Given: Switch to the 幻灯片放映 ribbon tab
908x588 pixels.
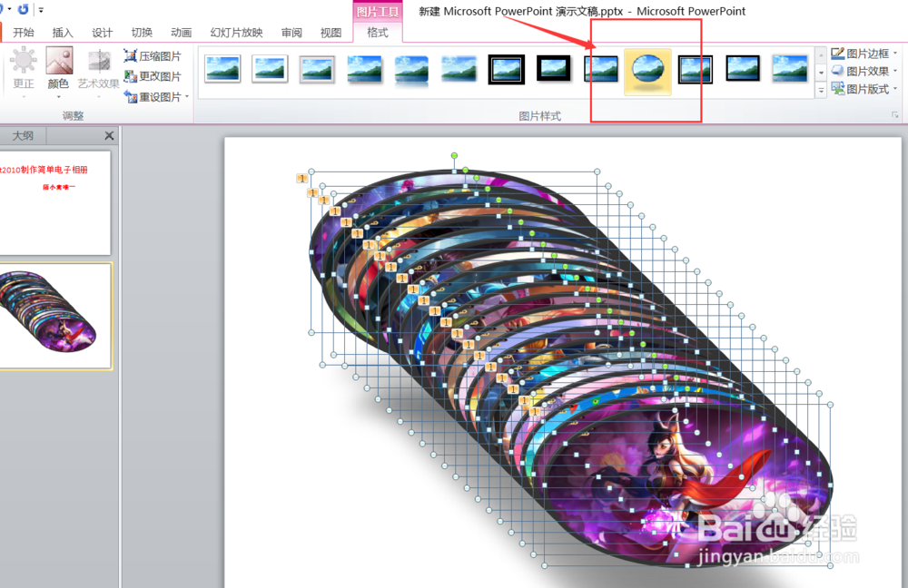Looking at the screenshot, I should click(x=236, y=33).
